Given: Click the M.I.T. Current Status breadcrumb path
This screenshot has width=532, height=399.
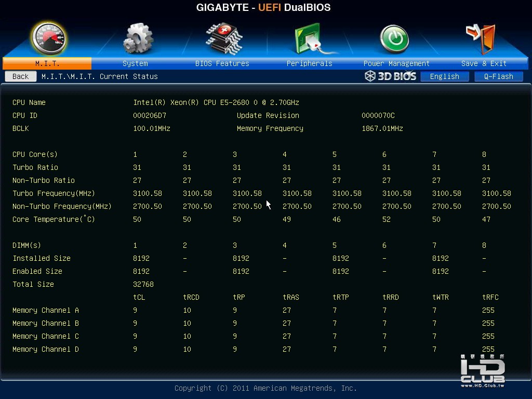Looking at the screenshot, I should pos(99,76).
